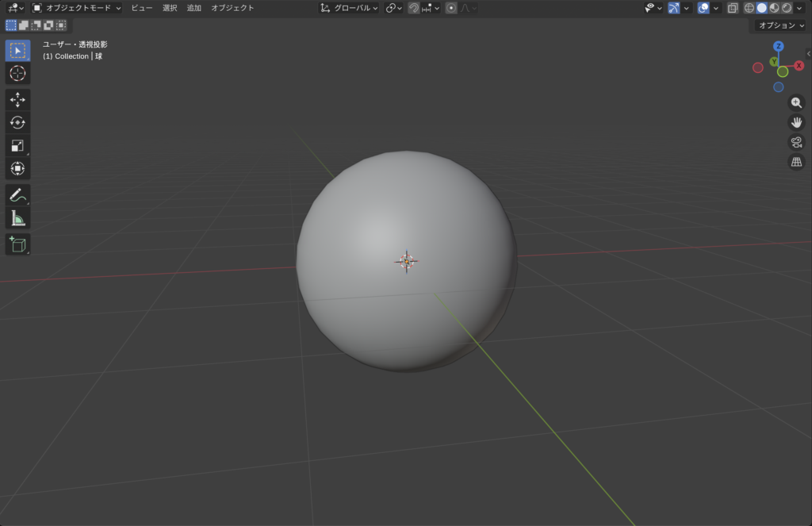The height and width of the screenshot is (526, 812).
Task: Click the Add Cube tool
Action: 17,244
